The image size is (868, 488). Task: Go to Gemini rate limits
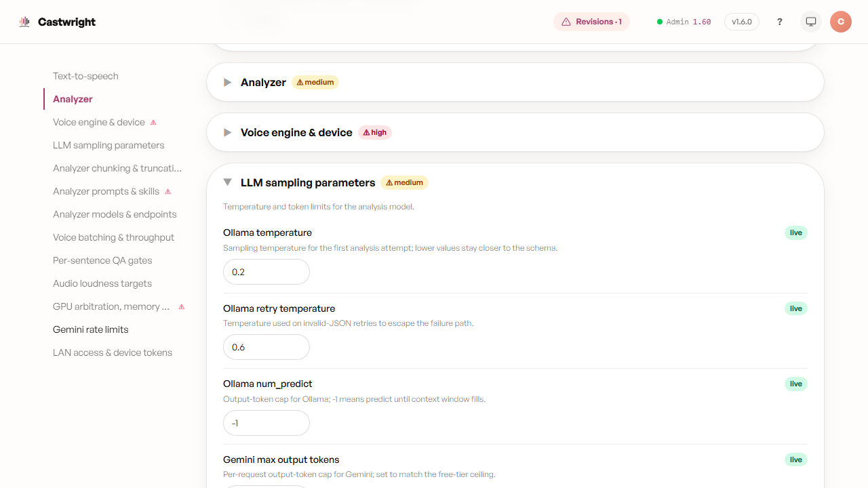click(90, 329)
